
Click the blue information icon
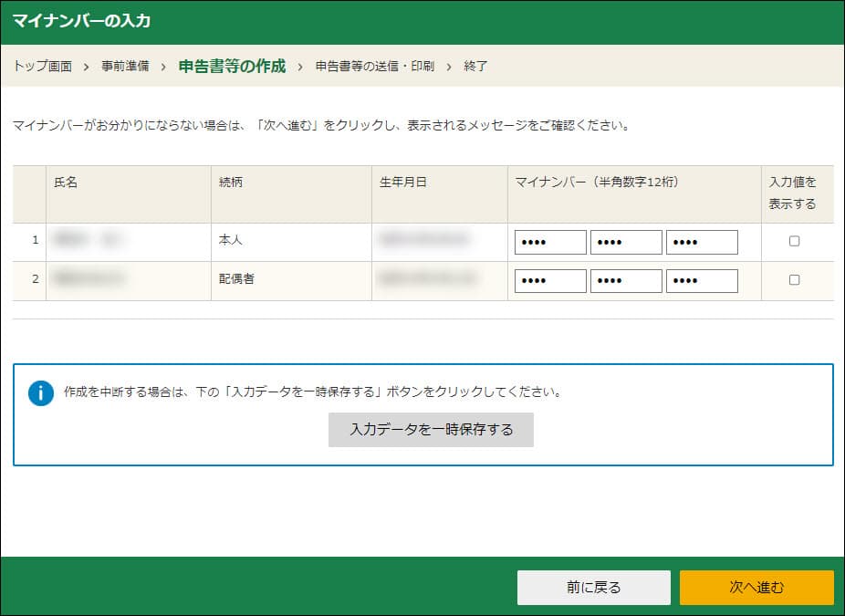pos(41,393)
